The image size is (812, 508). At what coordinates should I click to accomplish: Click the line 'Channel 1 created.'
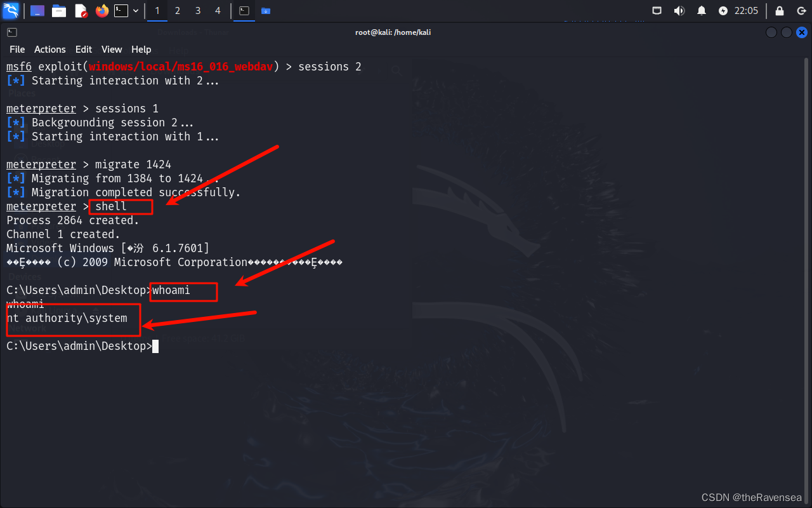coord(63,234)
